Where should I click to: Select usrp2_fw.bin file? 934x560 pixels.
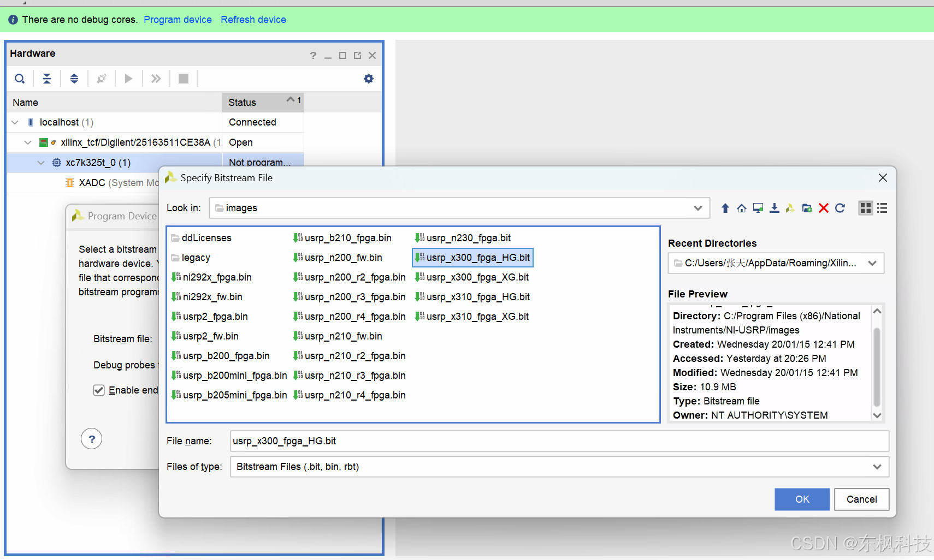point(205,336)
